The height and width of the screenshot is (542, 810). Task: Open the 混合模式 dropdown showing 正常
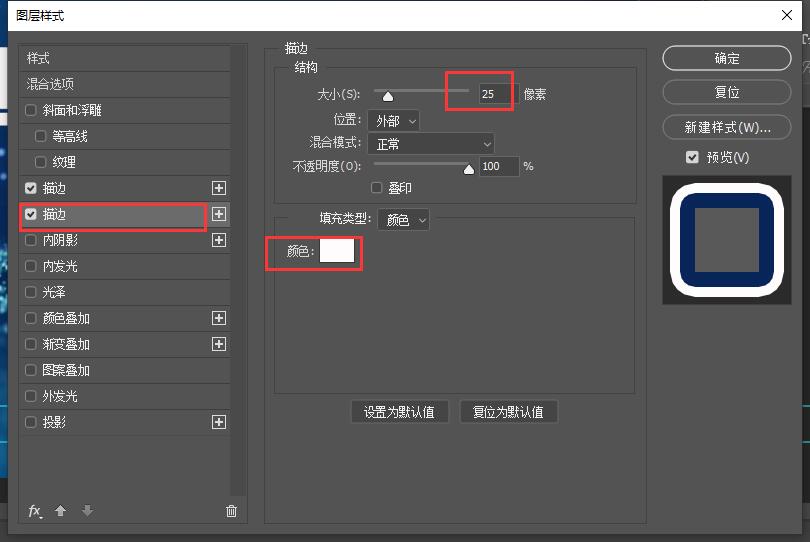pyautogui.click(x=431, y=144)
